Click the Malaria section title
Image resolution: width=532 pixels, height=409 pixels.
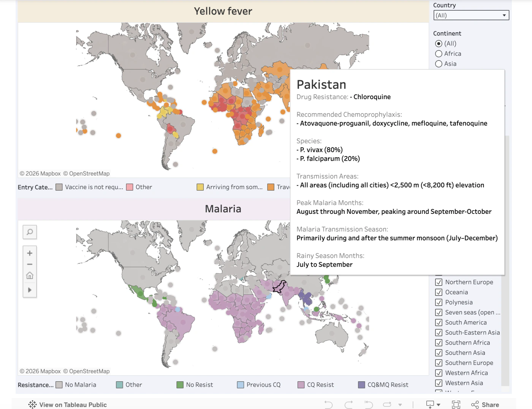(x=223, y=209)
